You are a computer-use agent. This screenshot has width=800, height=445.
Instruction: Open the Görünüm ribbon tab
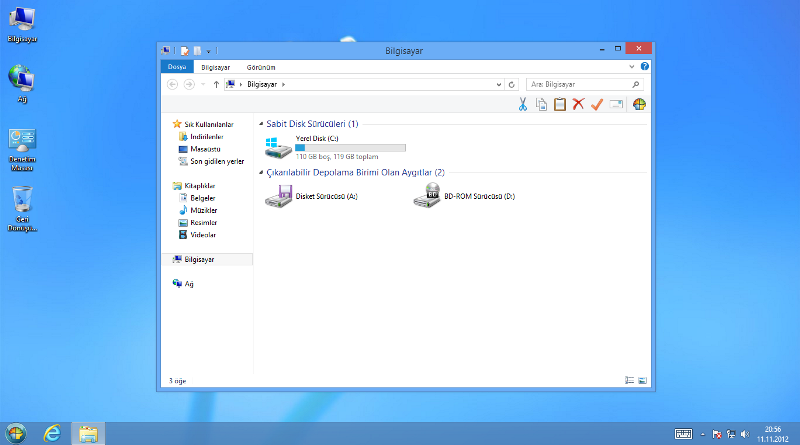[x=261, y=67]
